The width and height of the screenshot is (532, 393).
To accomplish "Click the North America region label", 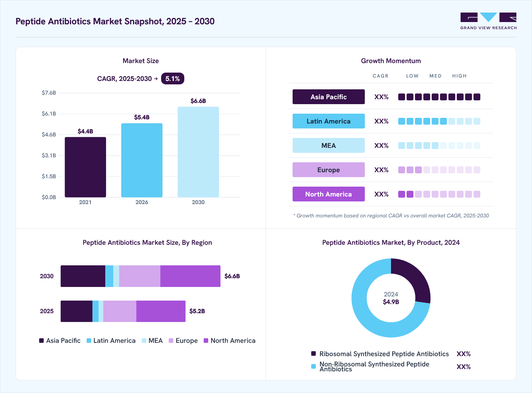I will pos(329,194).
